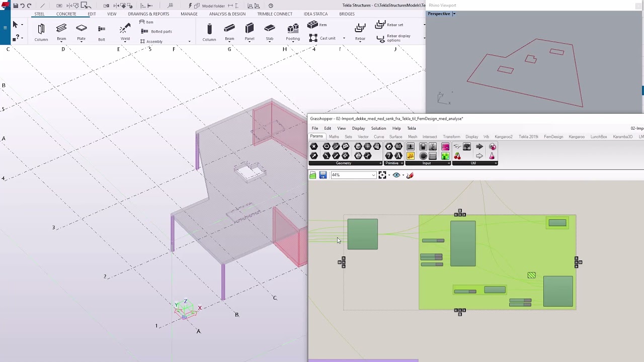Toggle the Grasshopper preview eye icon
Viewport: 644px width, 362px height.
(396, 175)
